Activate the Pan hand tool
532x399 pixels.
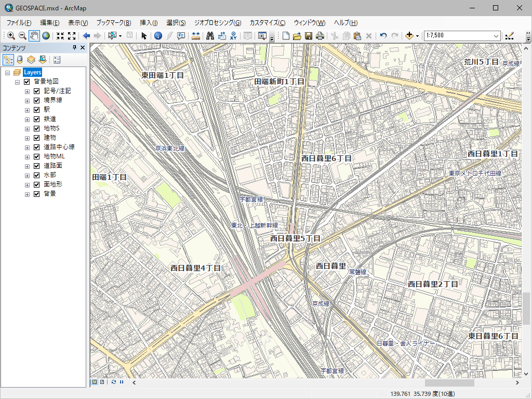[34, 36]
